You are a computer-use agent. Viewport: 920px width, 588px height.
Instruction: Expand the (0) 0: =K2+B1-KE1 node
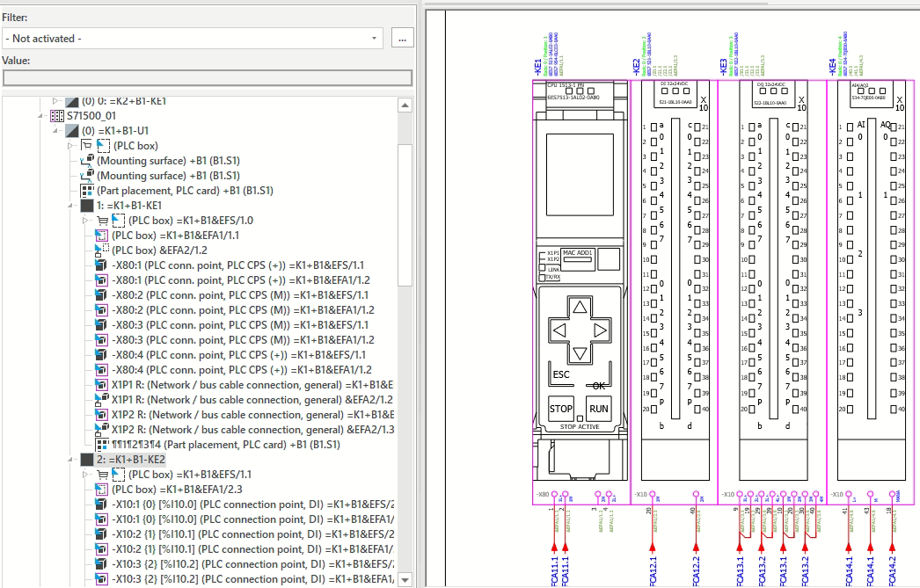(55, 101)
